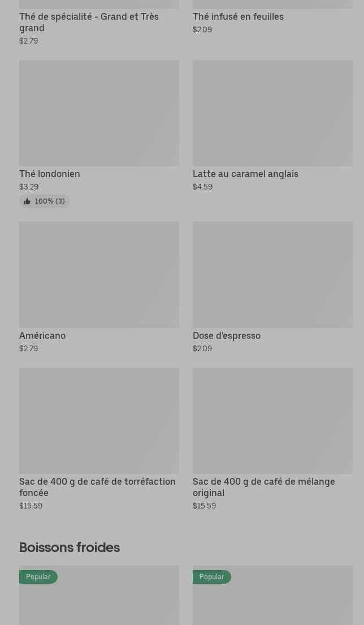Choose the Dose d'espresso title
The image size is (364, 625).
click(227, 335)
